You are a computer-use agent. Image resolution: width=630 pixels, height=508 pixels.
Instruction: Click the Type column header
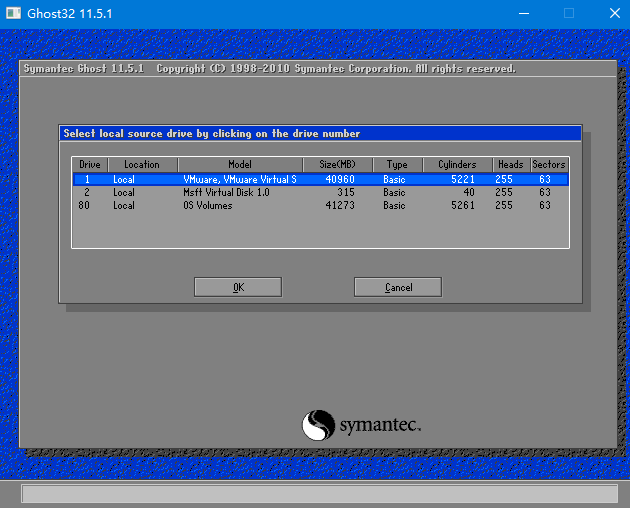[397, 164]
